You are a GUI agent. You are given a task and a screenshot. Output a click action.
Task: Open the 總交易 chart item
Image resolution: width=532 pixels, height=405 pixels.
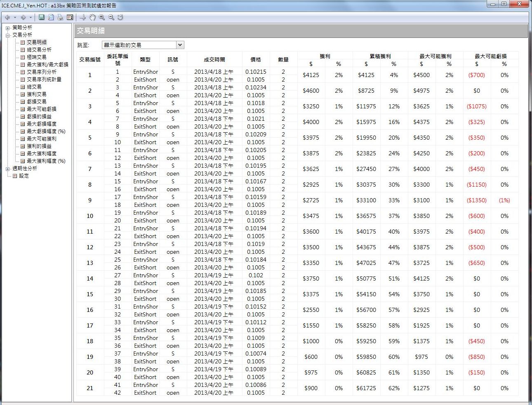pos(34,87)
